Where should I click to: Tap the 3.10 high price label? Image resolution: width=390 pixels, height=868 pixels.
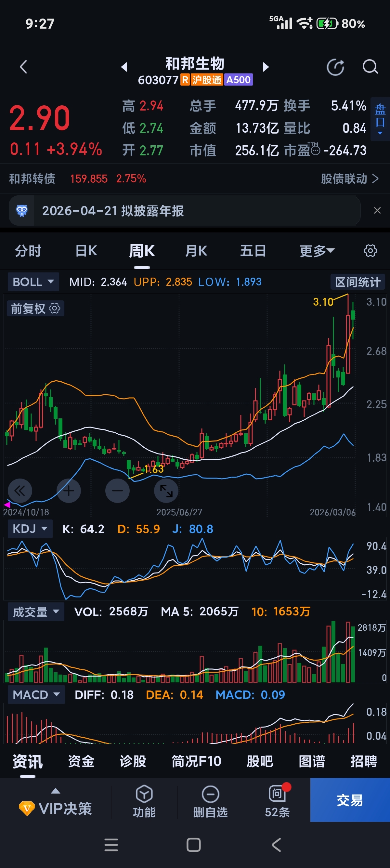pyautogui.click(x=323, y=302)
